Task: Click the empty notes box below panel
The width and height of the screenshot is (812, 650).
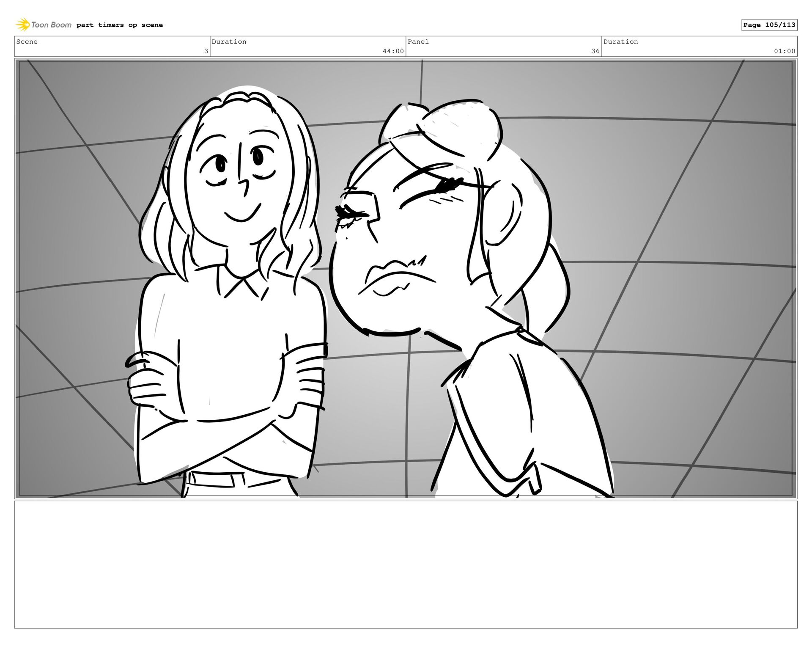Action: pos(406,564)
